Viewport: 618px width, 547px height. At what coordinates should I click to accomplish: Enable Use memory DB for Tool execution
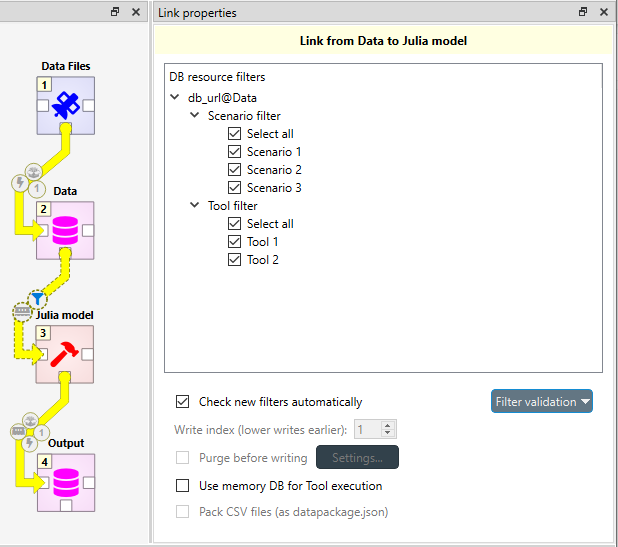pos(182,486)
